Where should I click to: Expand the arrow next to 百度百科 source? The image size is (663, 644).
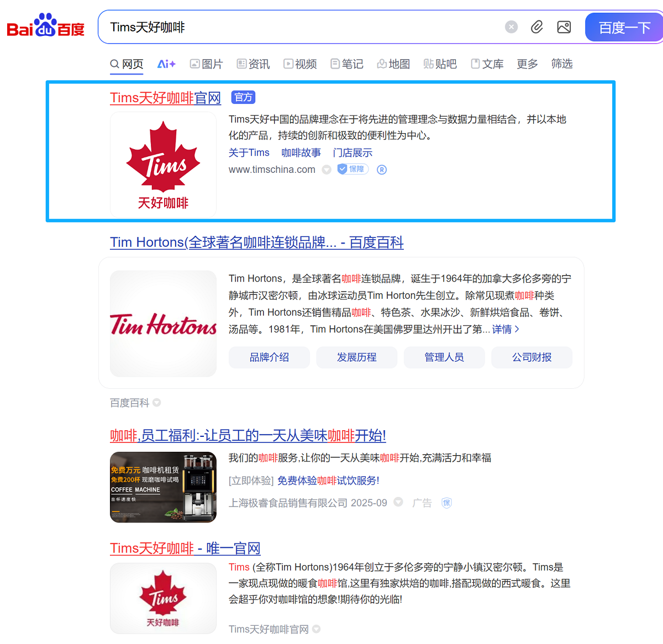pyautogui.click(x=157, y=403)
